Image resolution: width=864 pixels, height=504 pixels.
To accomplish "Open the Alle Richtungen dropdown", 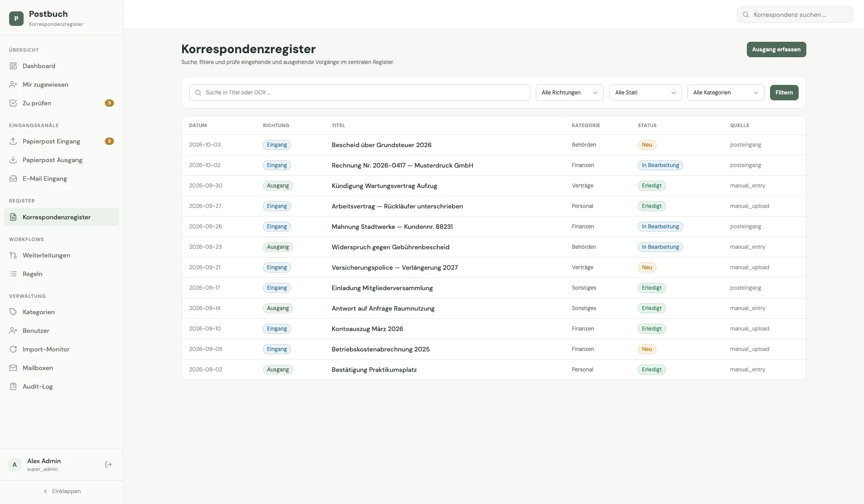I will click(569, 93).
